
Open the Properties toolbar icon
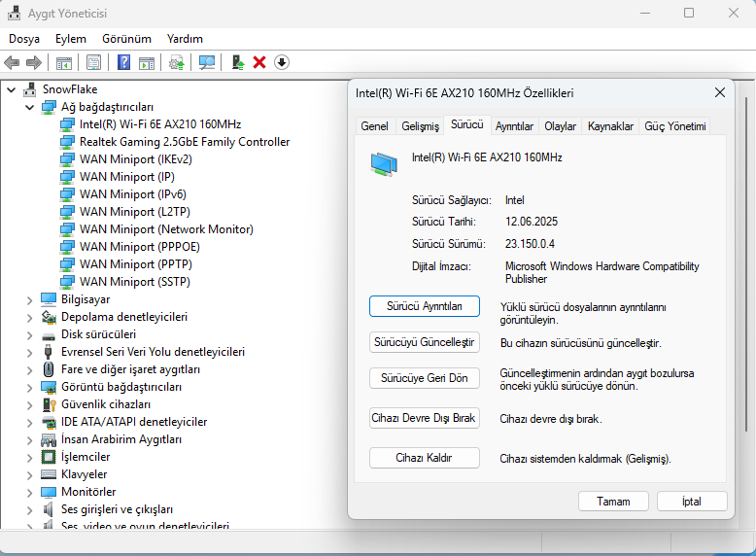(93, 62)
